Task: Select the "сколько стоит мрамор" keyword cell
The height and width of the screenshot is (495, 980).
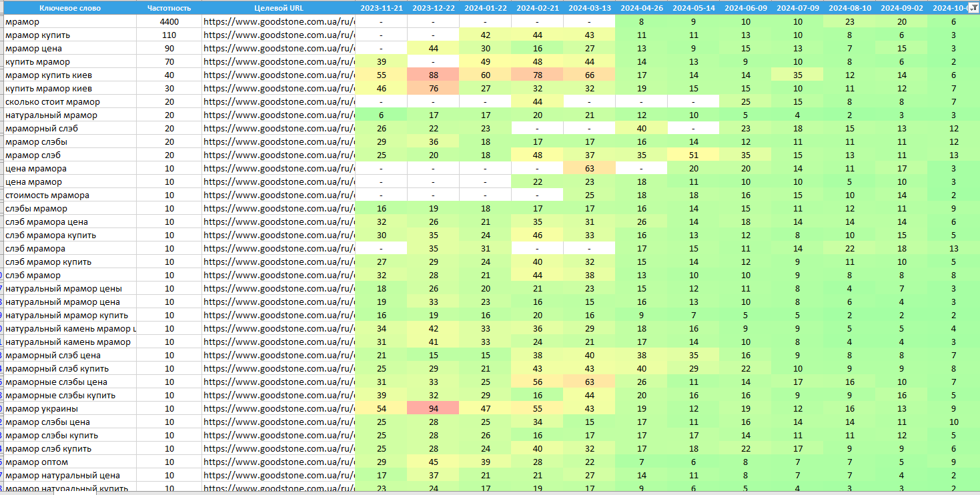Action: point(52,101)
